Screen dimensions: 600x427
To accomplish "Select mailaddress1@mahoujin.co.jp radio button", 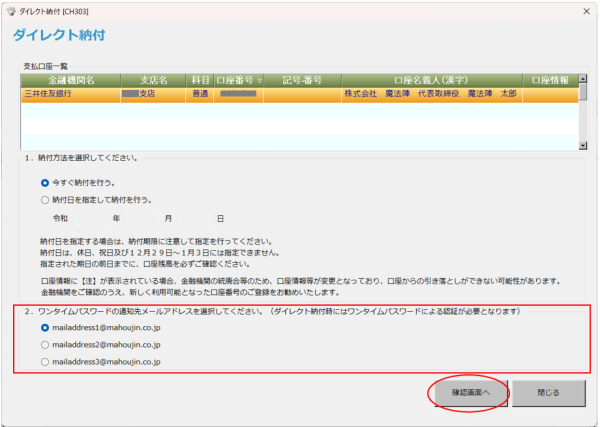I will tap(45, 327).
